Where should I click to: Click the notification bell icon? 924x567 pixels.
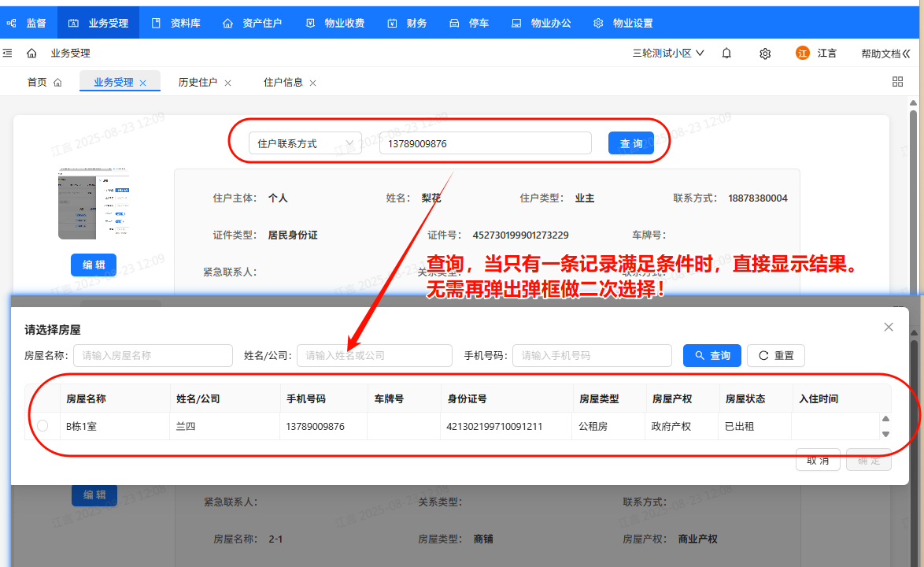pos(726,54)
